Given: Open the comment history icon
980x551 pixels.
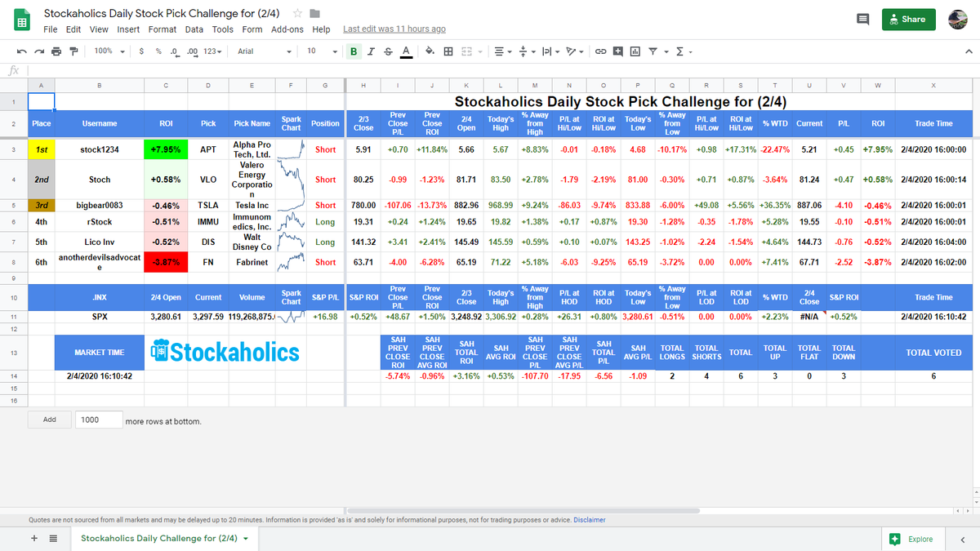Looking at the screenshot, I should [x=862, y=20].
